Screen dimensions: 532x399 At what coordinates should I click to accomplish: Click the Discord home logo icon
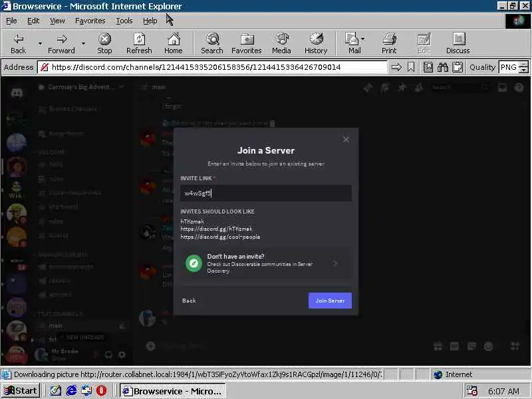click(17, 92)
